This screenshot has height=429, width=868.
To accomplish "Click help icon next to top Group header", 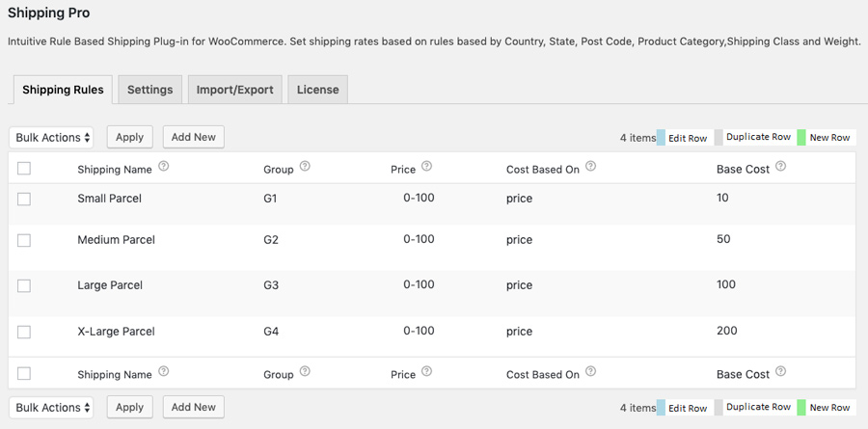I will tap(305, 166).
